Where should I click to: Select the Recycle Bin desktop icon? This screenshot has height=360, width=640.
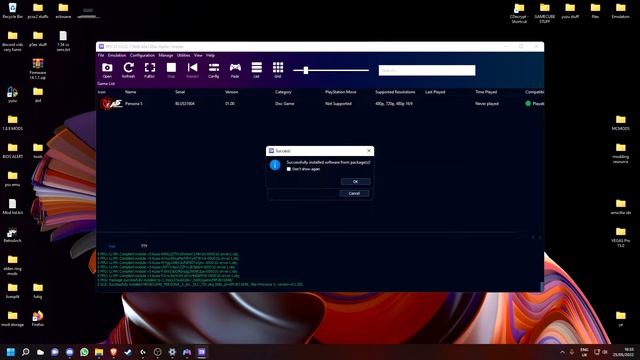point(13,11)
